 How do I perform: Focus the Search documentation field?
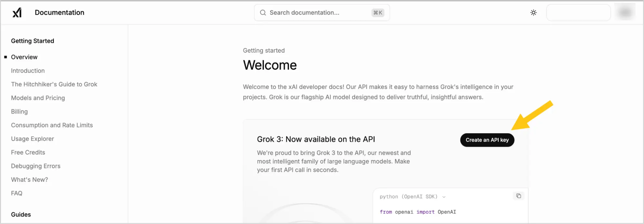[x=322, y=13]
